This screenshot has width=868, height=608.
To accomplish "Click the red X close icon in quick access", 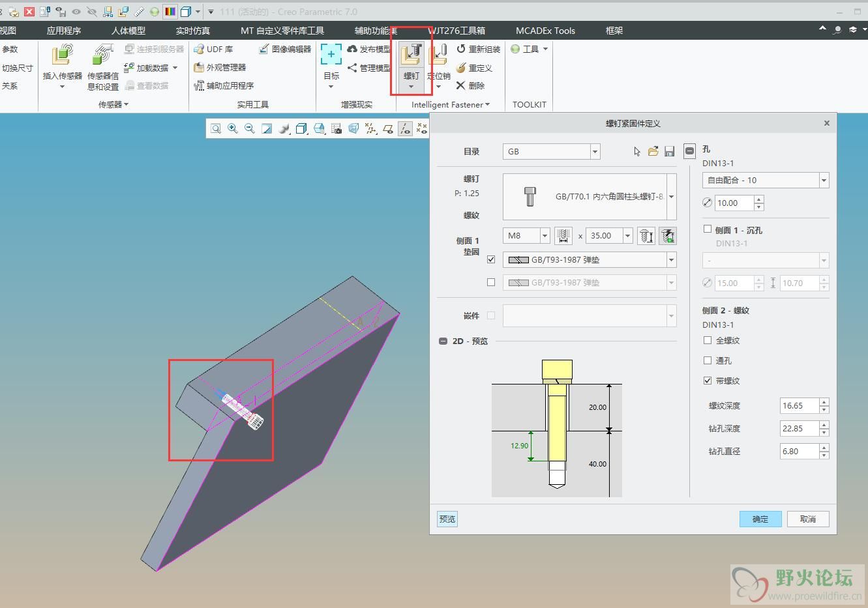I will click(x=29, y=12).
